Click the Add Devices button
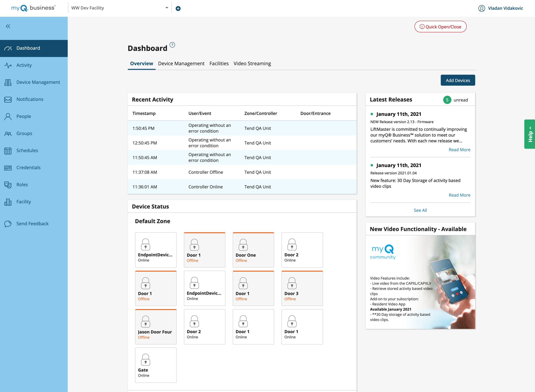 point(458,80)
